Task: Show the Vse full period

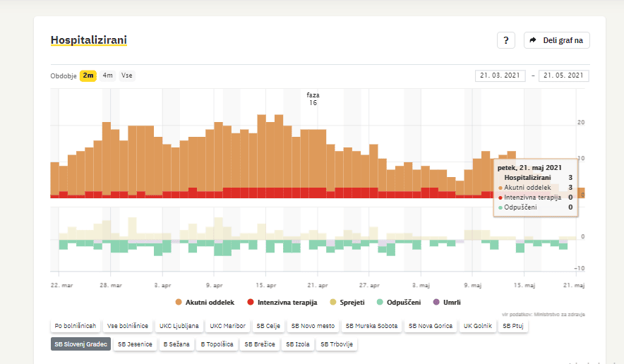Action: (127, 75)
